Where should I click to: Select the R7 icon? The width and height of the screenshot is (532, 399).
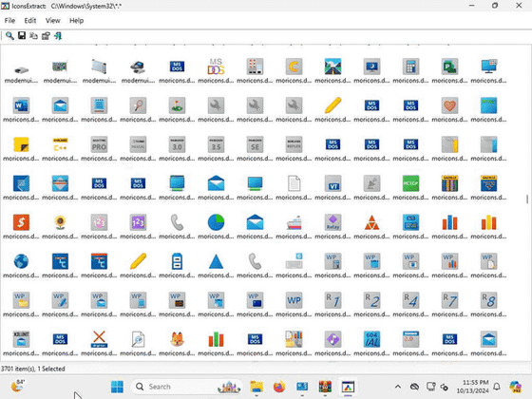tap(449, 300)
